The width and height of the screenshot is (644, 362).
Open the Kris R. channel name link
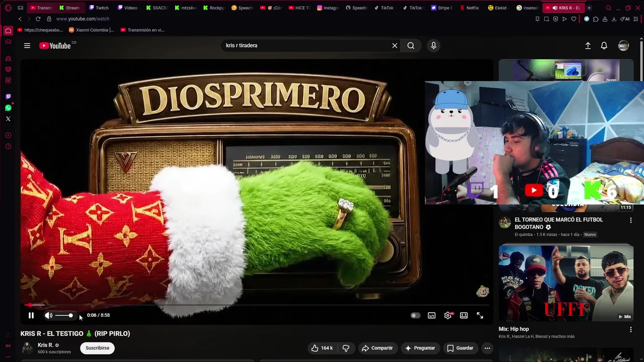point(45,345)
